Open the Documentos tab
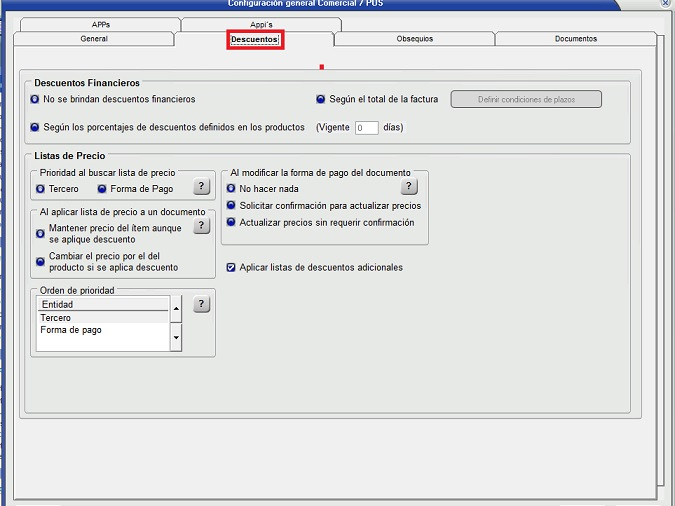 (x=575, y=39)
